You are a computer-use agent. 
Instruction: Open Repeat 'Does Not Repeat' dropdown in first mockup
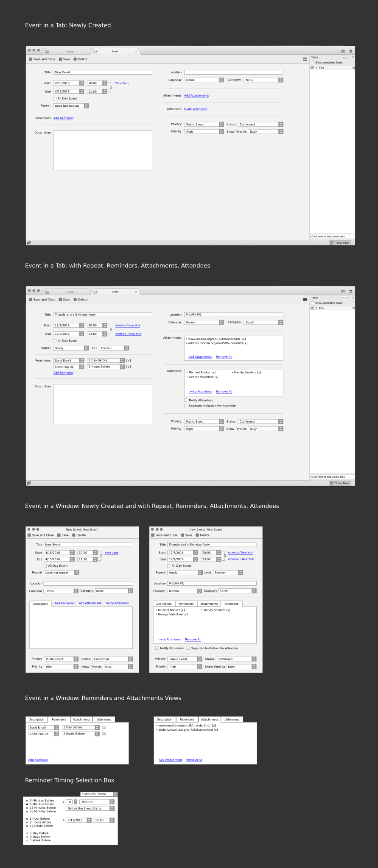(71, 106)
